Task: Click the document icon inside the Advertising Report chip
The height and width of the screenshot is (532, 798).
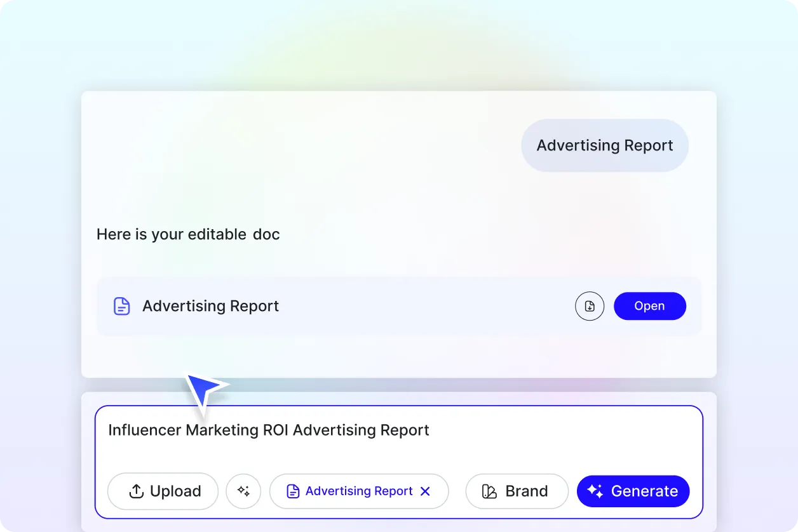Action: click(x=293, y=491)
